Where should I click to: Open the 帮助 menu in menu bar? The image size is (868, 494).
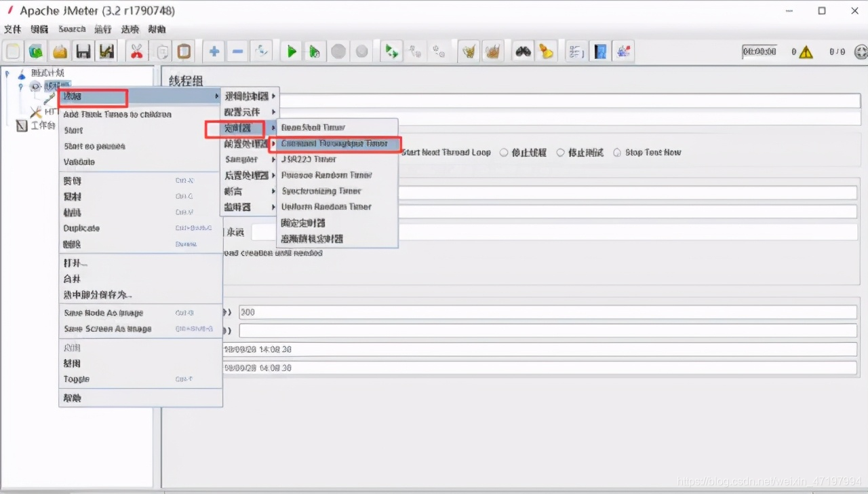tap(157, 29)
